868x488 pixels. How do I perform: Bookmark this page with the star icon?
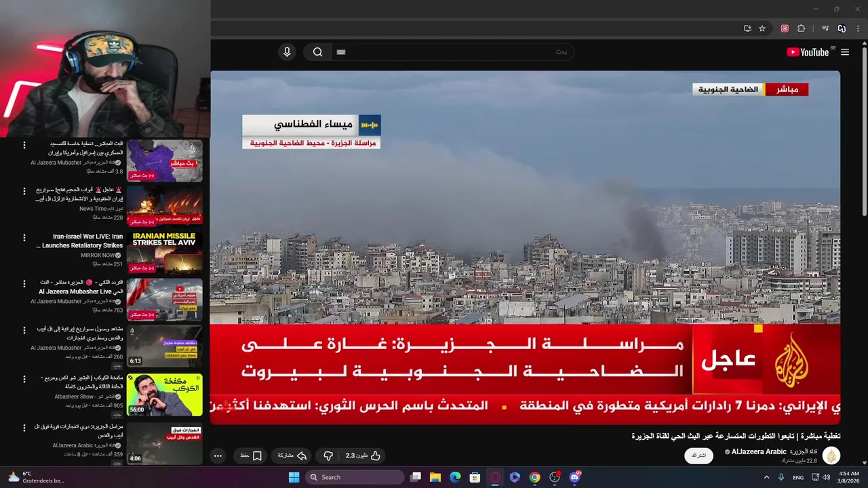coord(762,28)
